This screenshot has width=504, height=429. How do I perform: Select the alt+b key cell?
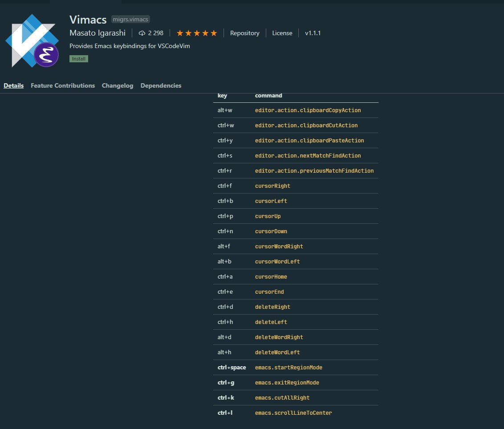point(224,261)
